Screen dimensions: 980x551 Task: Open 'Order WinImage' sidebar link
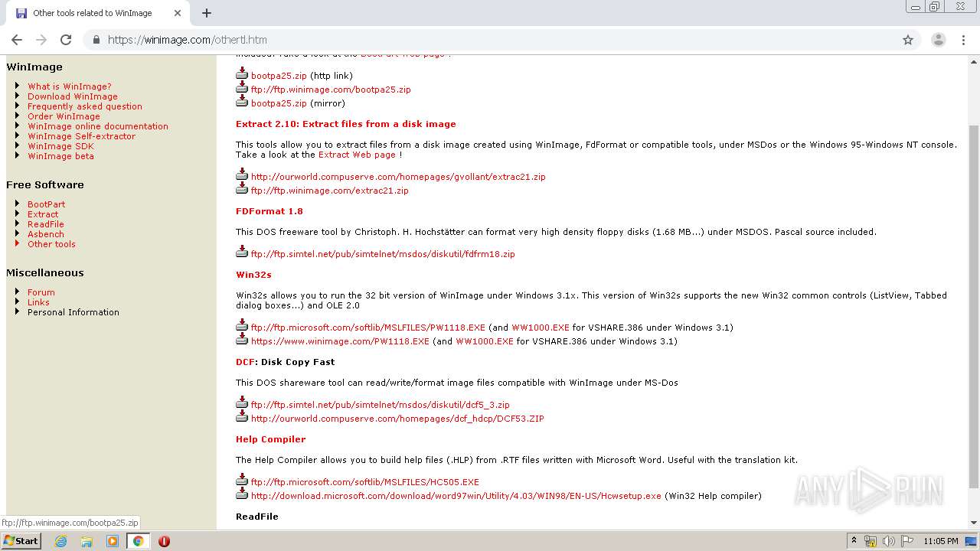point(64,116)
